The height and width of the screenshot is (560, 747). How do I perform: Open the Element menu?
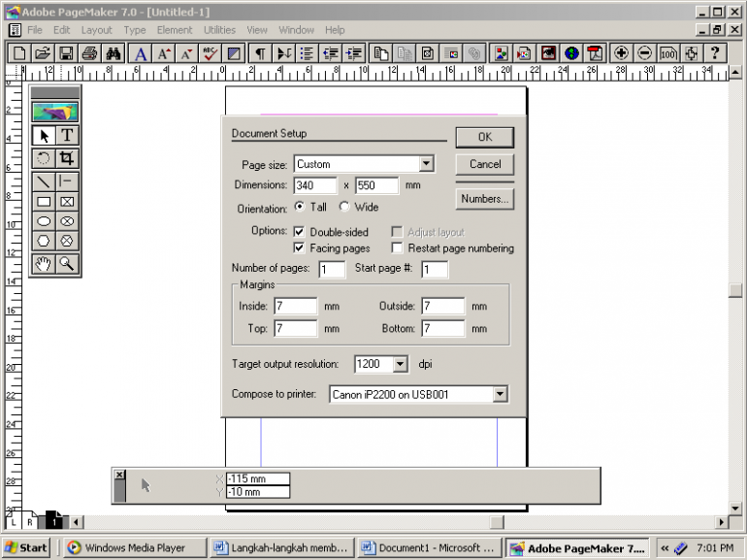click(x=175, y=30)
